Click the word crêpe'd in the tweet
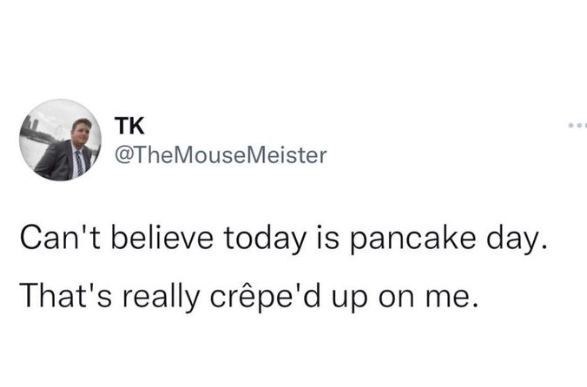This screenshot has height=387, width=587. (265, 296)
